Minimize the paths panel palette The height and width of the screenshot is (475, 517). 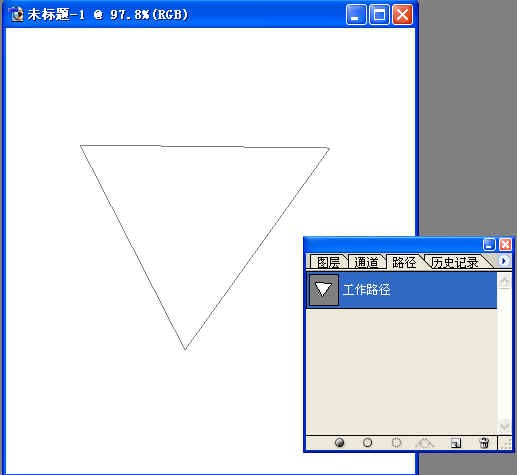[489, 245]
